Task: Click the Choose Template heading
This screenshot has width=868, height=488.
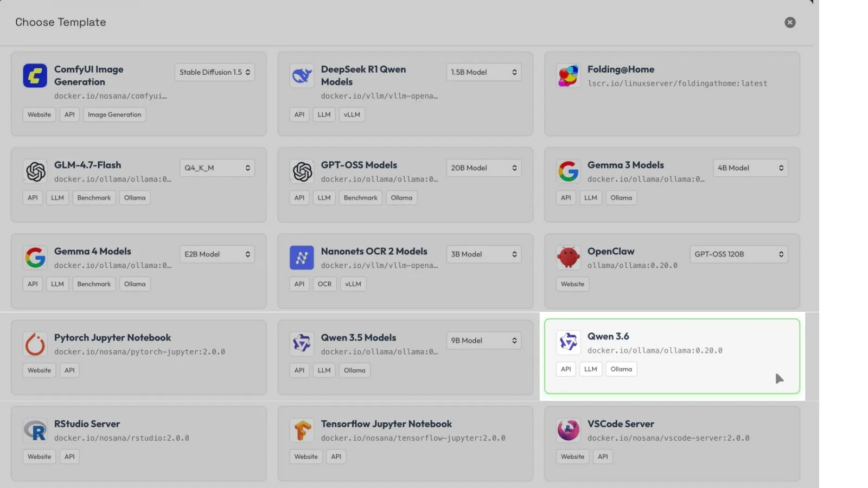Action: pyautogui.click(x=61, y=22)
